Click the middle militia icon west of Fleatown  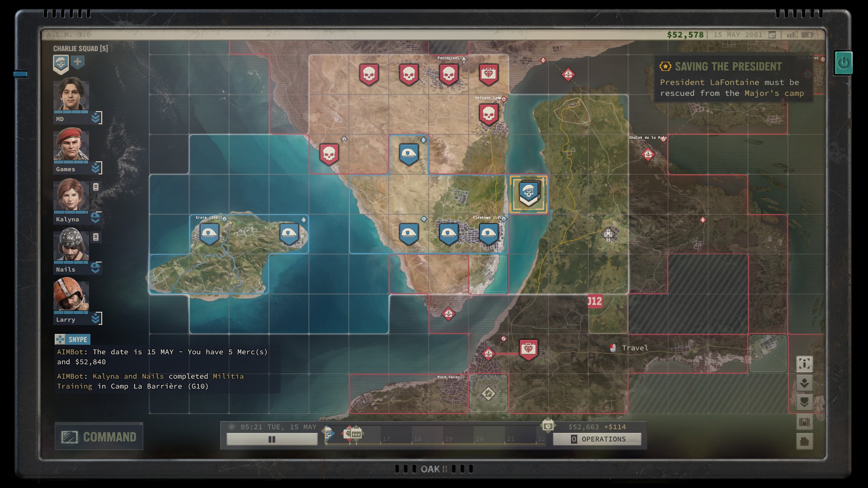[x=449, y=234]
